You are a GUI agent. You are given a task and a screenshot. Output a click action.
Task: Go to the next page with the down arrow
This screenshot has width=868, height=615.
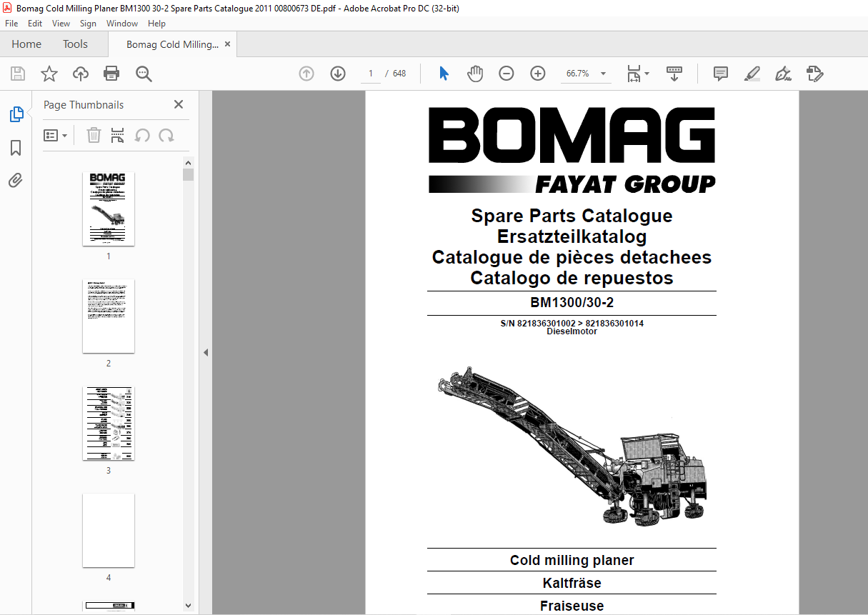(338, 74)
